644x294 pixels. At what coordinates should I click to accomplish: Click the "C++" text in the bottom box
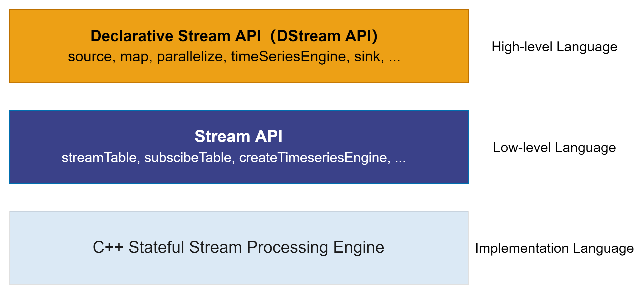[x=108, y=247]
